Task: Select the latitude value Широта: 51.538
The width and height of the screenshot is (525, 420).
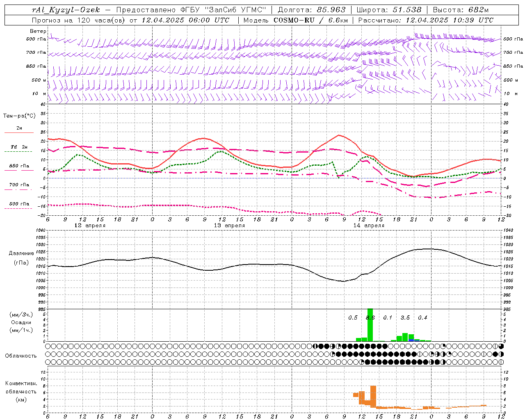Action: pyautogui.click(x=389, y=10)
